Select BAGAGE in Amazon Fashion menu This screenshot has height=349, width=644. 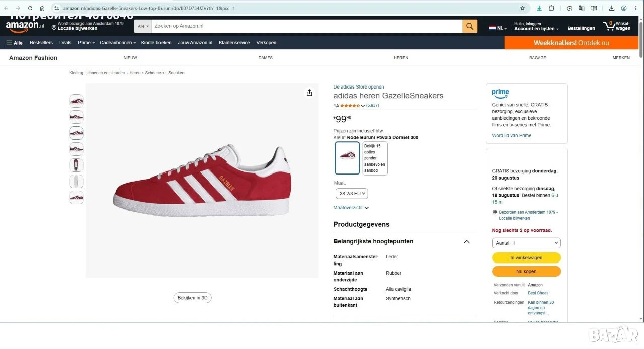coord(537,58)
